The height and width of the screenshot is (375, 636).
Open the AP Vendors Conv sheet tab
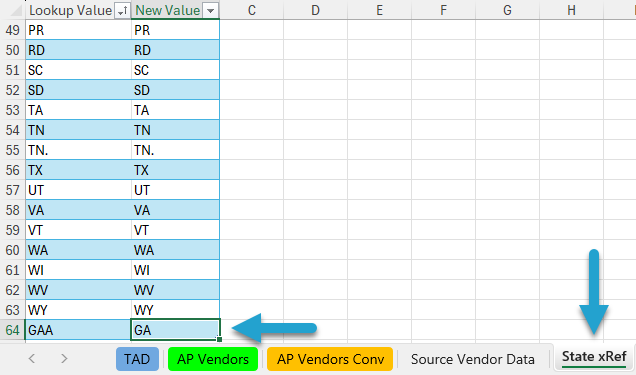(x=330, y=359)
